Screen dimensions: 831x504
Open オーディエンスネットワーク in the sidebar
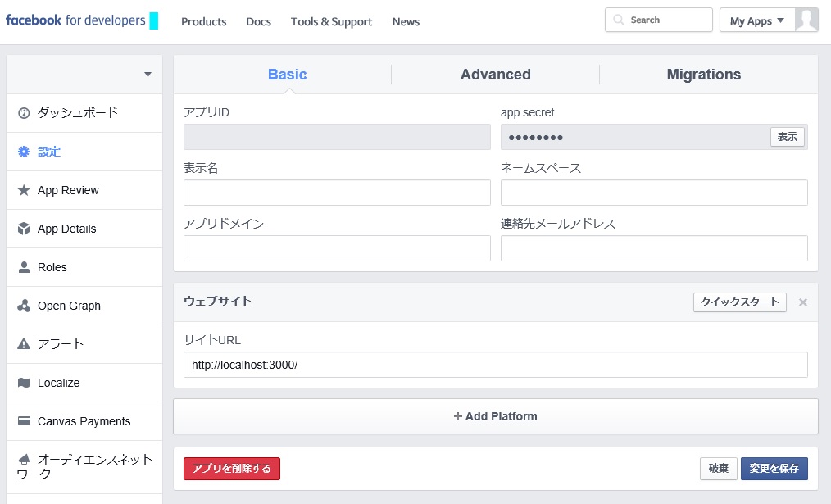[84, 467]
